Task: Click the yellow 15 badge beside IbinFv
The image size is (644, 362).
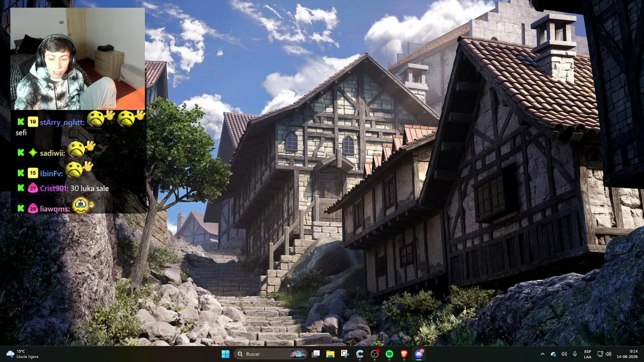Action: coord(33,173)
